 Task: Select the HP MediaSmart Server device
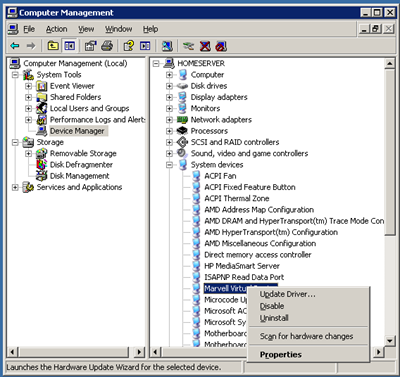[x=242, y=266]
